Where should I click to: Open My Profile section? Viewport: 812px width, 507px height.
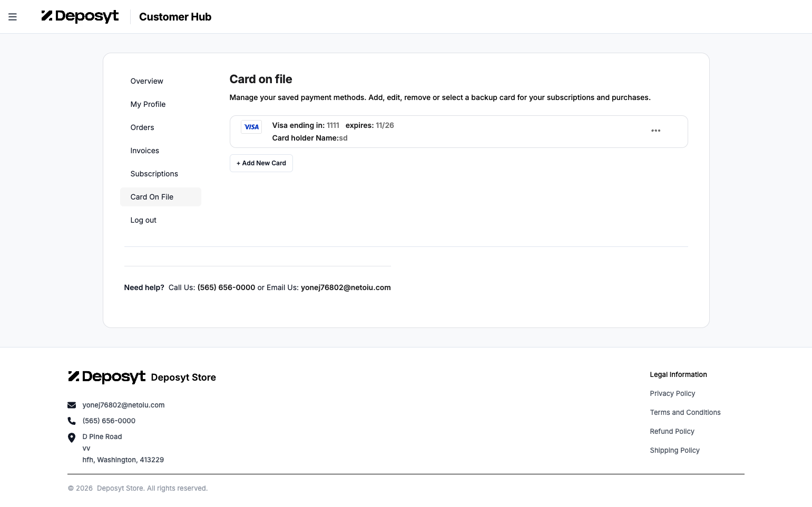[x=148, y=104]
